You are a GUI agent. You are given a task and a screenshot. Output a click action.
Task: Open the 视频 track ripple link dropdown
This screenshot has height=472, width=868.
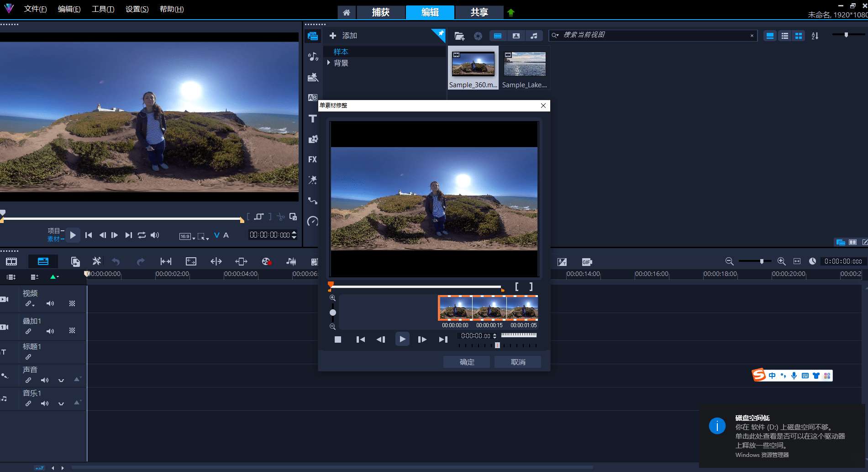pyautogui.click(x=30, y=304)
